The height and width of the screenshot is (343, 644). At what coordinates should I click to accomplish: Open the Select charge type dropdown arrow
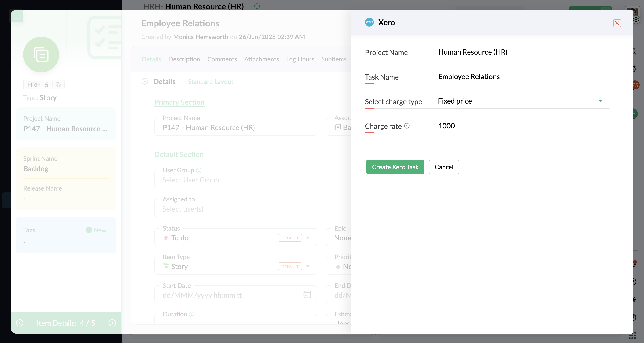coord(600,101)
